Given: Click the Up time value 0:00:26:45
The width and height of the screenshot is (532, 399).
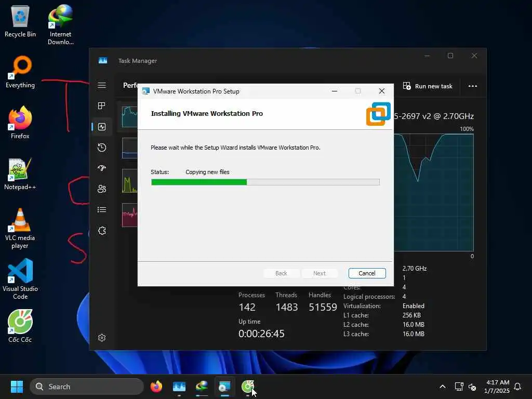Looking at the screenshot, I should pyautogui.click(x=261, y=334).
